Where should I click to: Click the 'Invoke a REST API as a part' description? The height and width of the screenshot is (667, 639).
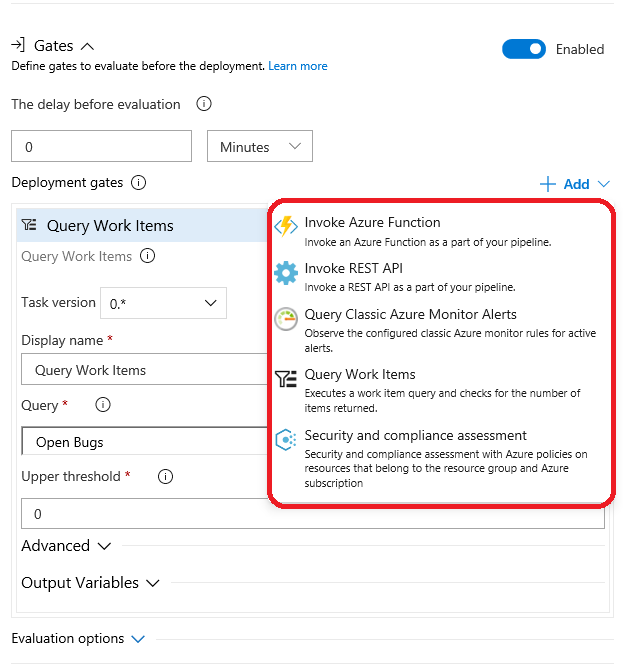point(410,287)
